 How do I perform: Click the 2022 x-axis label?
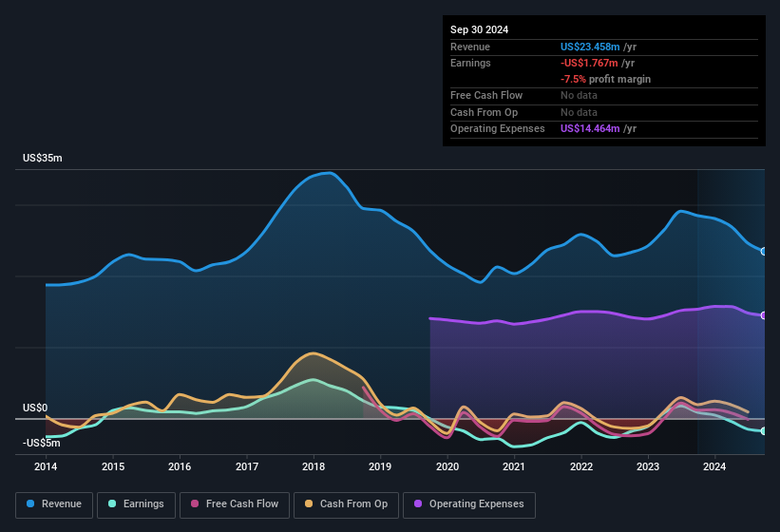[x=581, y=466]
